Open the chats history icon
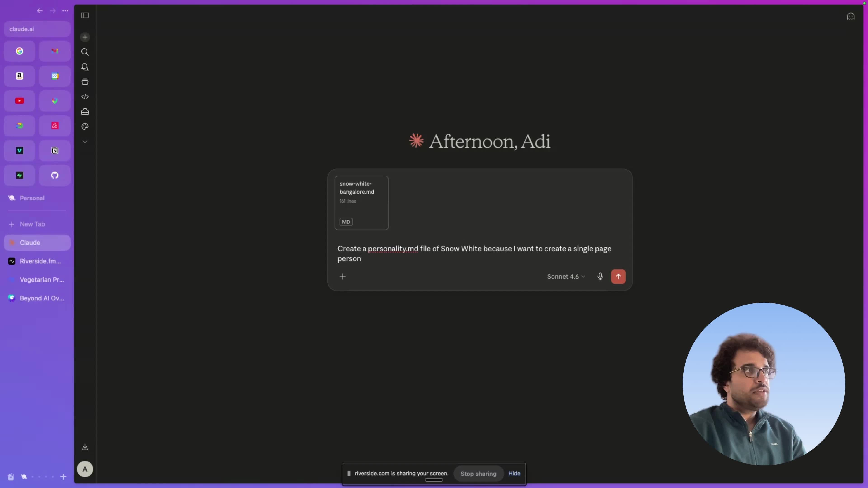This screenshot has height=488, width=868. (x=85, y=67)
